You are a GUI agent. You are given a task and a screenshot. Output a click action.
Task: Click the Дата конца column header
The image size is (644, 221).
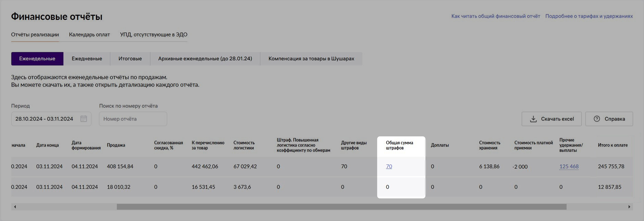click(x=47, y=145)
